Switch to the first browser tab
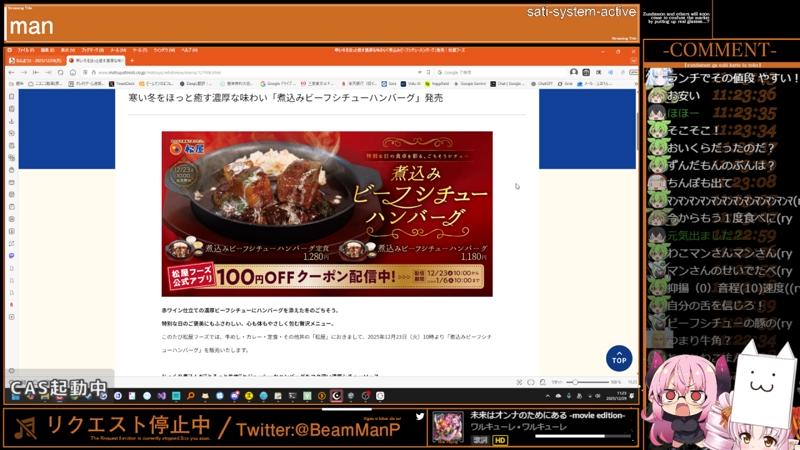This screenshot has height=450, width=800. [36, 61]
